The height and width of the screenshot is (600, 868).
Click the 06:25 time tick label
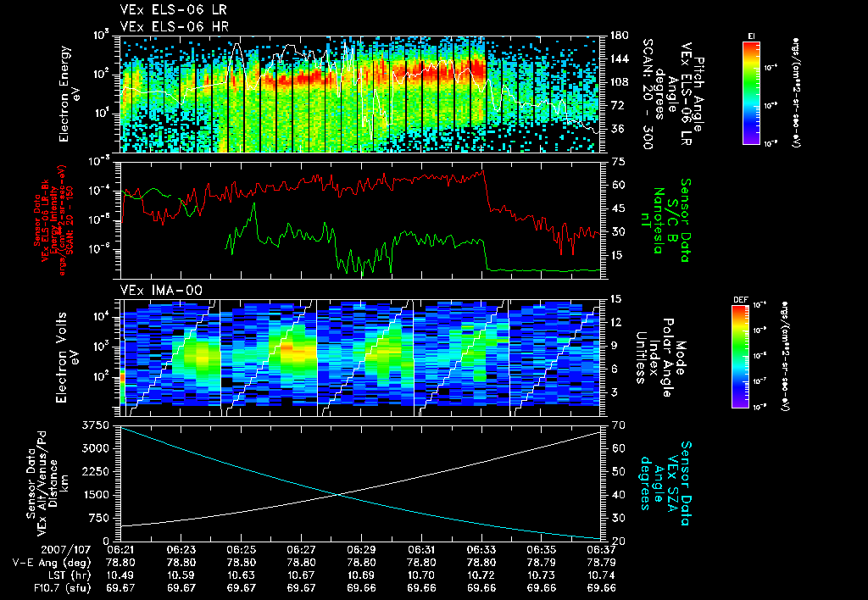(241, 550)
